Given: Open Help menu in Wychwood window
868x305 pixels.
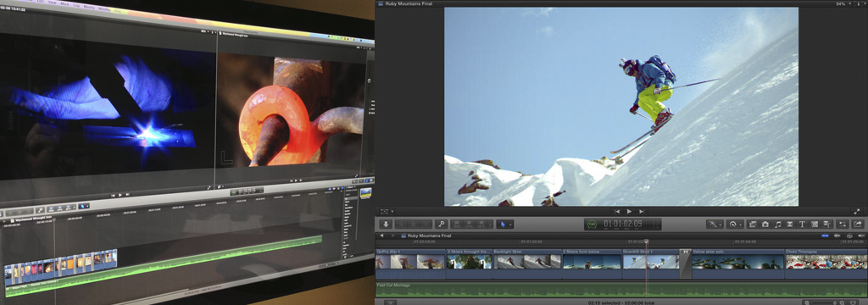Looking at the screenshot, I should point(117,10).
